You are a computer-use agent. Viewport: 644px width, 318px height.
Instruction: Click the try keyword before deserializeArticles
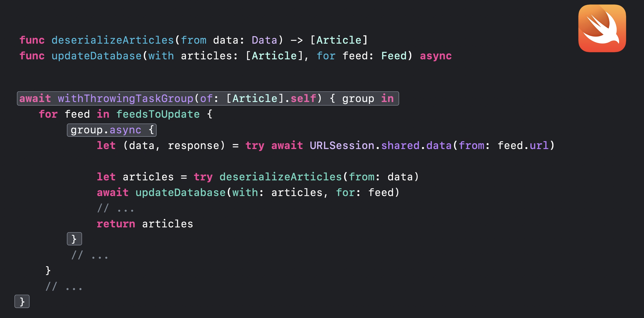203,177
